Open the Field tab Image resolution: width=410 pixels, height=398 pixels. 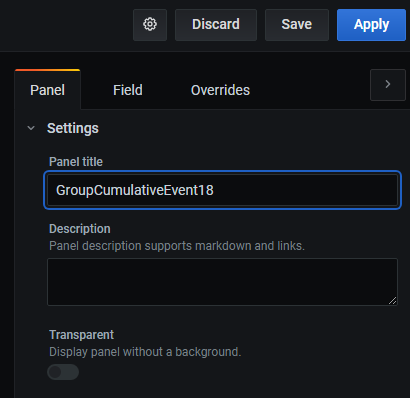tap(128, 90)
